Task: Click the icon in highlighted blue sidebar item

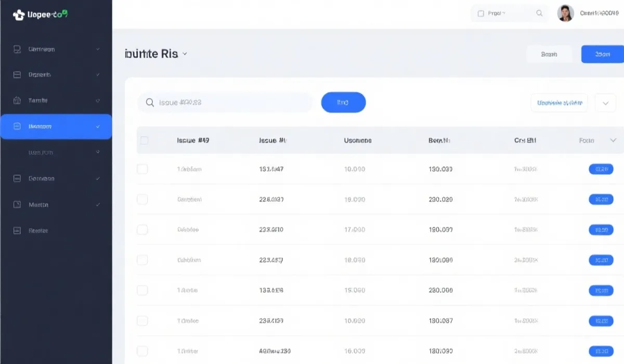Action: tap(17, 126)
